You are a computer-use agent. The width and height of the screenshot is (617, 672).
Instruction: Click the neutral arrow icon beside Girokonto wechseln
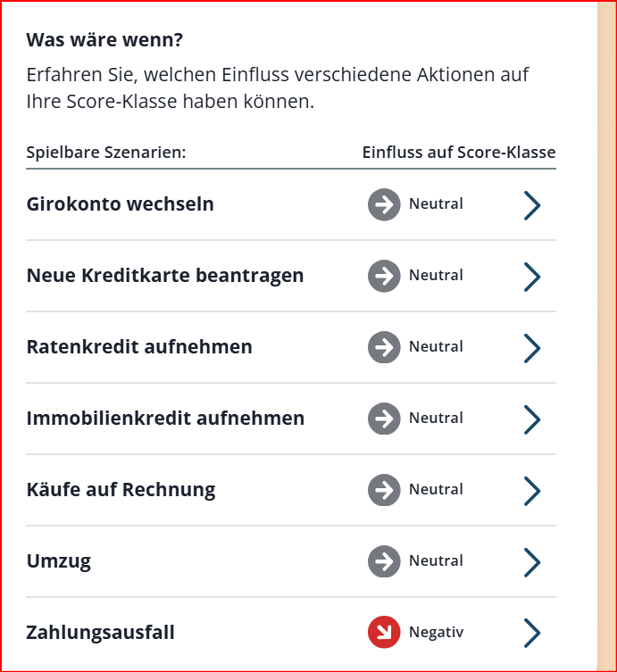point(384,204)
